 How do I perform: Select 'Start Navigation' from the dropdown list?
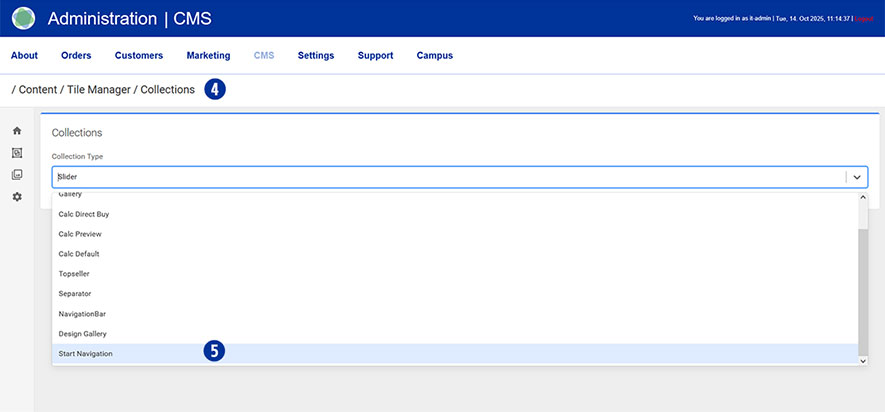pos(86,354)
